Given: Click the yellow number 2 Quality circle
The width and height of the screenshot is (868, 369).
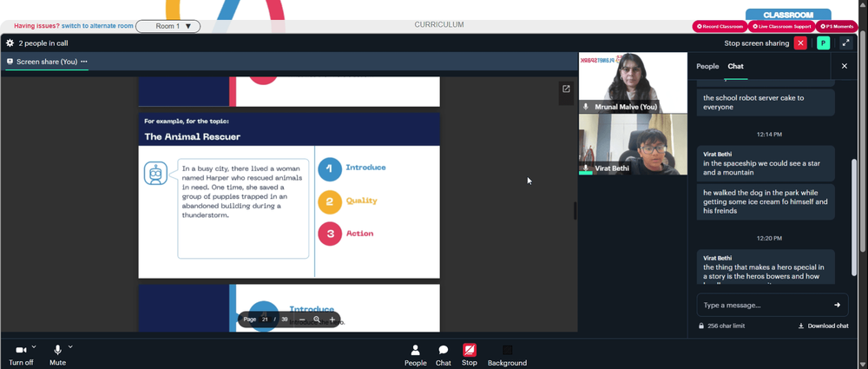Looking at the screenshot, I should 329,201.
